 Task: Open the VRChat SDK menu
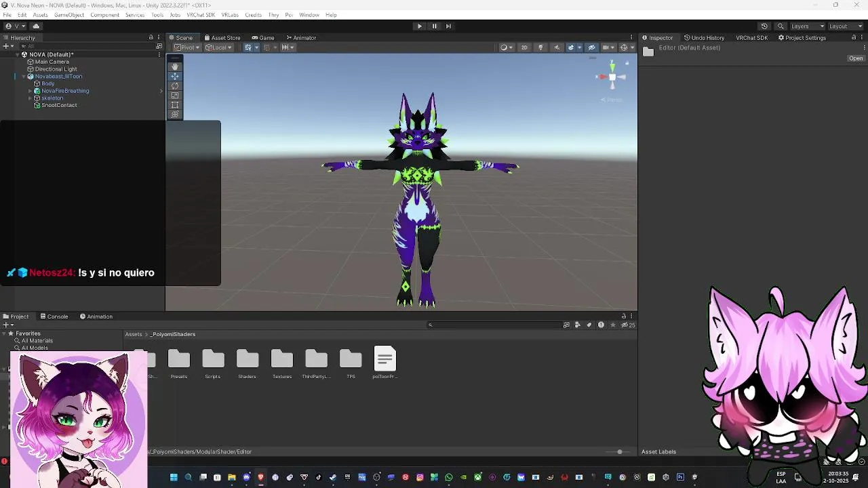pyautogui.click(x=201, y=15)
